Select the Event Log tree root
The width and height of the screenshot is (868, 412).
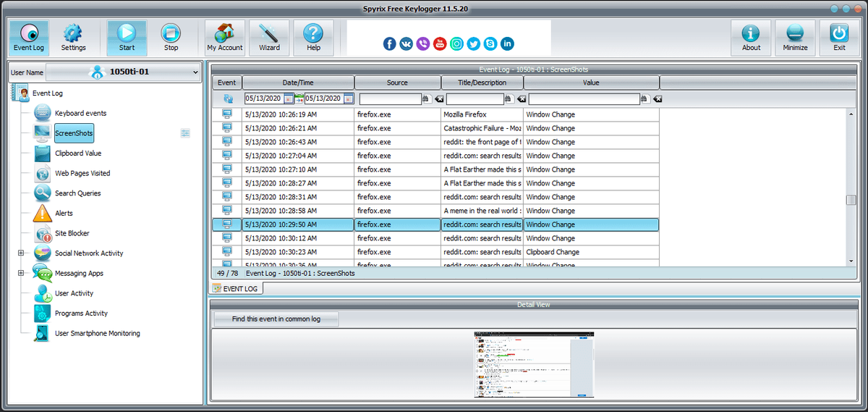[47, 93]
